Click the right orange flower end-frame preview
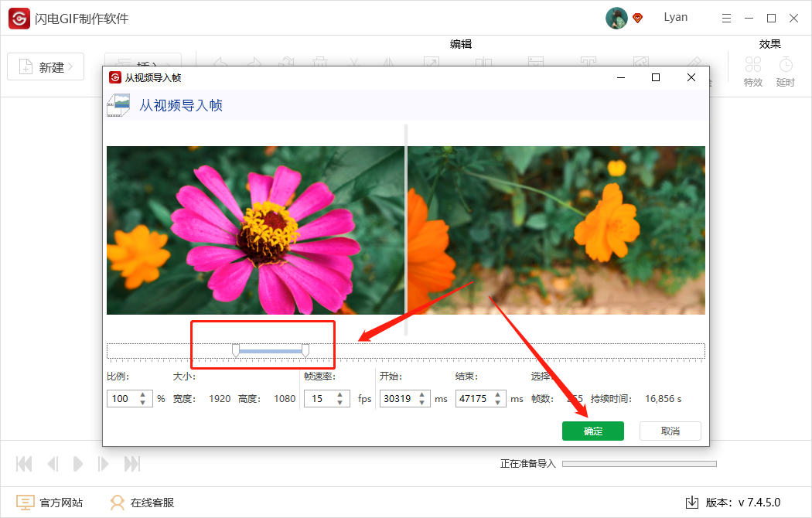This screenshot has width=812, height=518. 556,230
